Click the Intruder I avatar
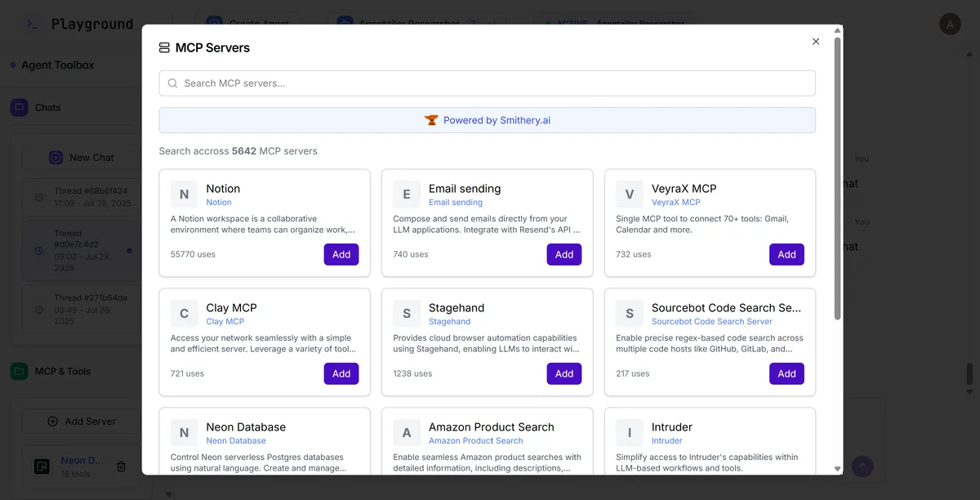This screenshot has width=980, height=500. coord(630,433)
